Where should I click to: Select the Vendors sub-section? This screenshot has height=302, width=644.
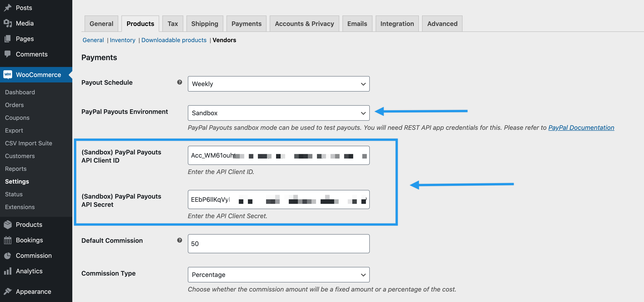pos(224,40)
